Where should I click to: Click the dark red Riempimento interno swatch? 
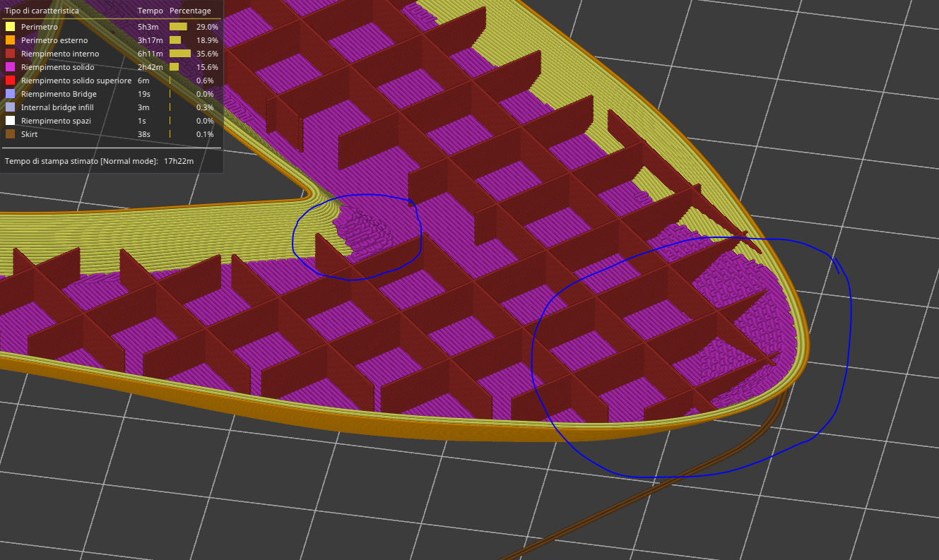point(9,54)
